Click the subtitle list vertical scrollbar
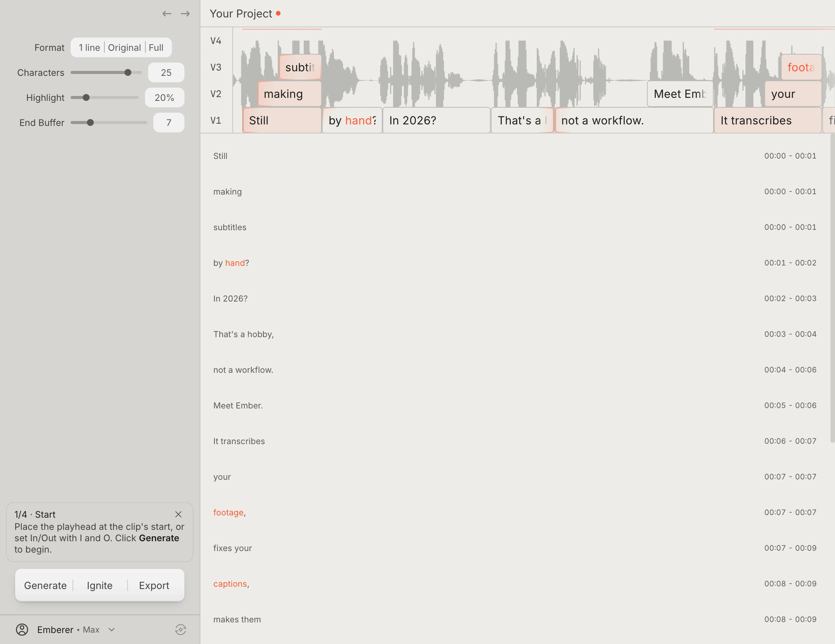The width and height of the screenshot is (835, 644). (x=832, y=288)
